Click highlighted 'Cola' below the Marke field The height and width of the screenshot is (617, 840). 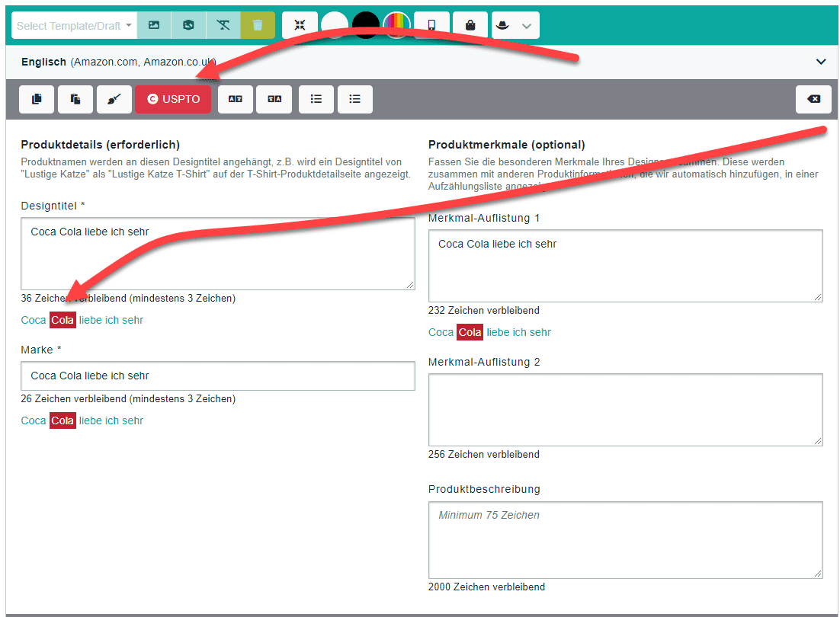[63, 420]
